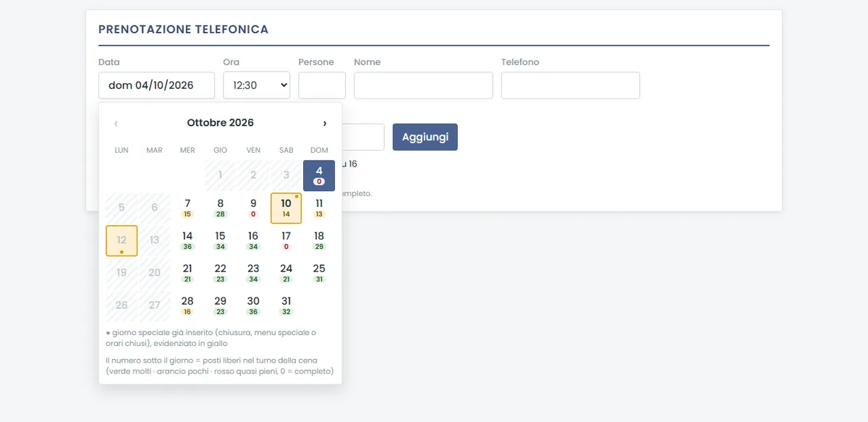Focus the Telefono input field

pos(571,85)
